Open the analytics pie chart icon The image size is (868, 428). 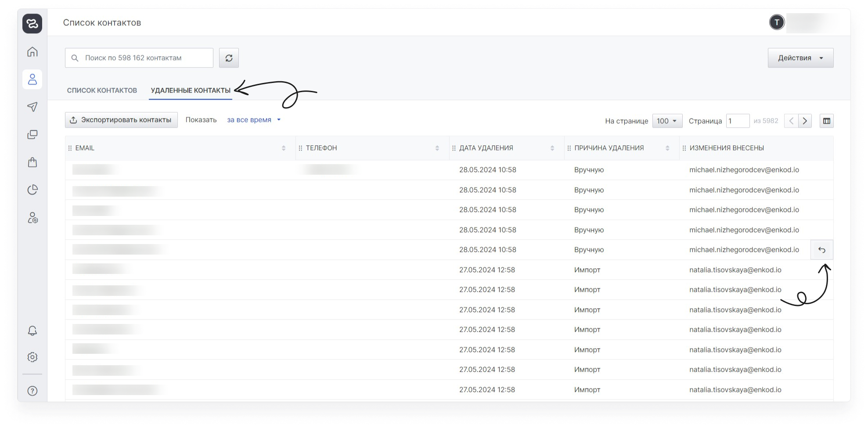(x=32, y=190)
